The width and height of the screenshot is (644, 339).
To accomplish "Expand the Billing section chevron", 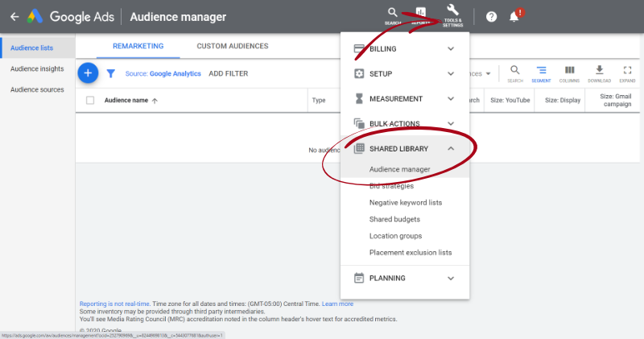I will 451,48.
